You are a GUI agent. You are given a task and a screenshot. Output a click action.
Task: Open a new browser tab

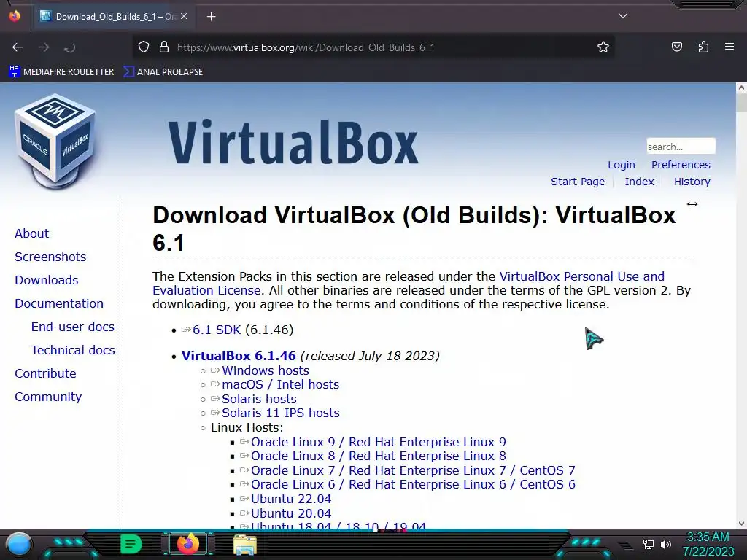click(x=211, y=17)
